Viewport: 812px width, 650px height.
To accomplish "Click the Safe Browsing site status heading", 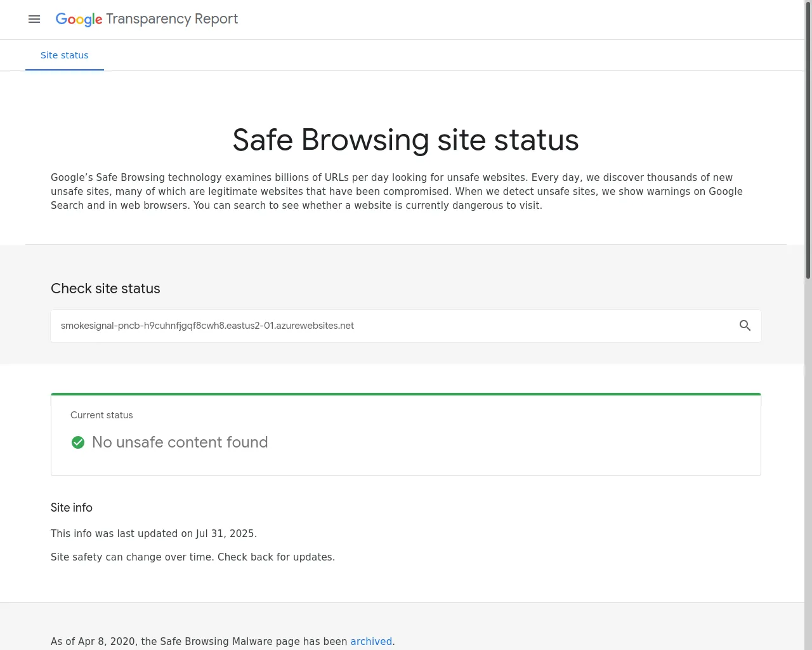I will coord(405,140).
